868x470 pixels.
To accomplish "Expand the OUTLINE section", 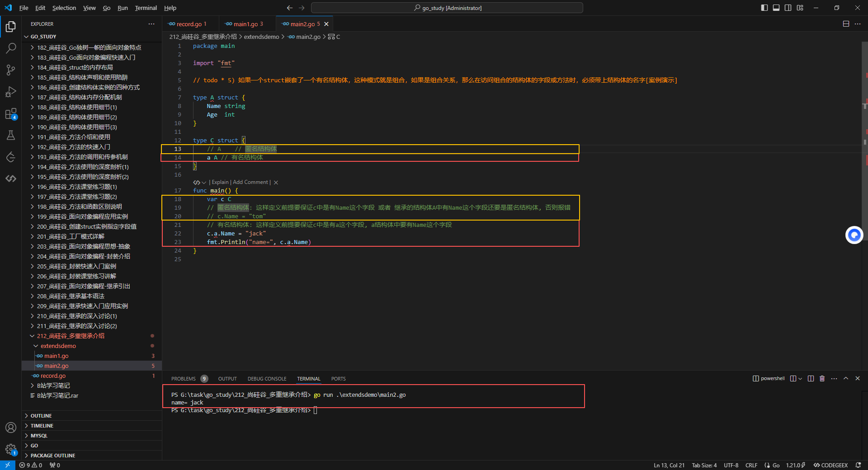I will pyautogui.click(x=92, y=416).
